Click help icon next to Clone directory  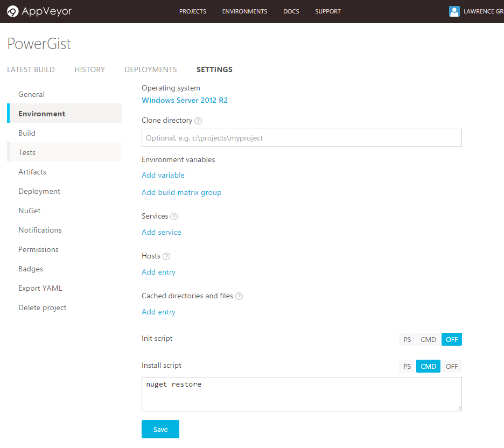(x=198, y=121)
